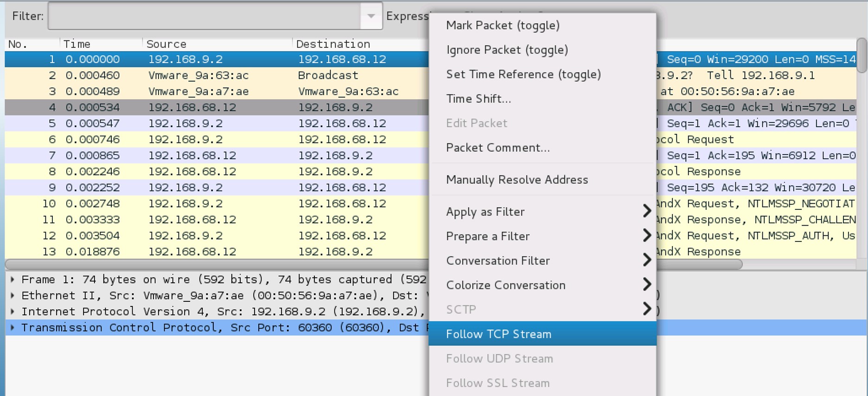The width and height of the screenshot is (868, 396).
Task: Toggle Set Time Reference option
Action: tap(523, 74)
